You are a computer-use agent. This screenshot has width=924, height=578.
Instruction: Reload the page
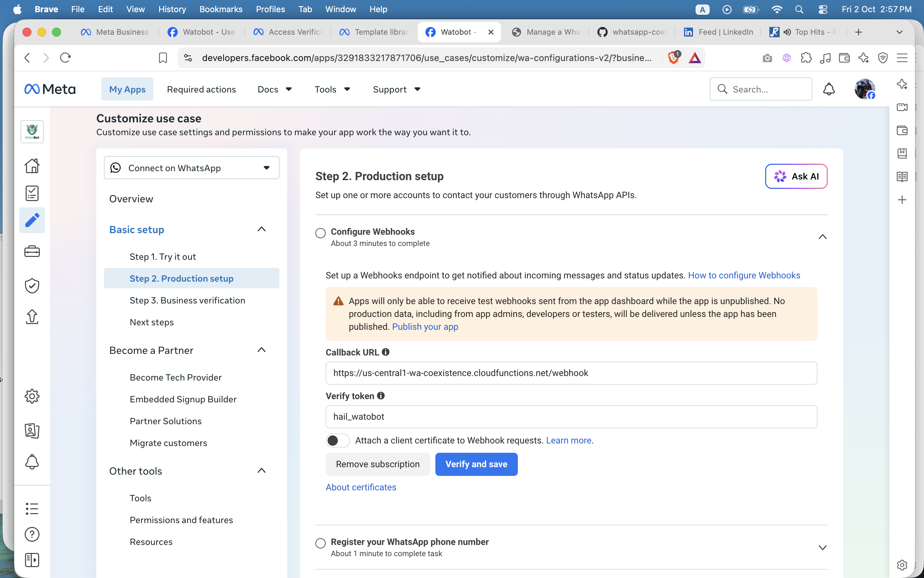click(65, 58)
